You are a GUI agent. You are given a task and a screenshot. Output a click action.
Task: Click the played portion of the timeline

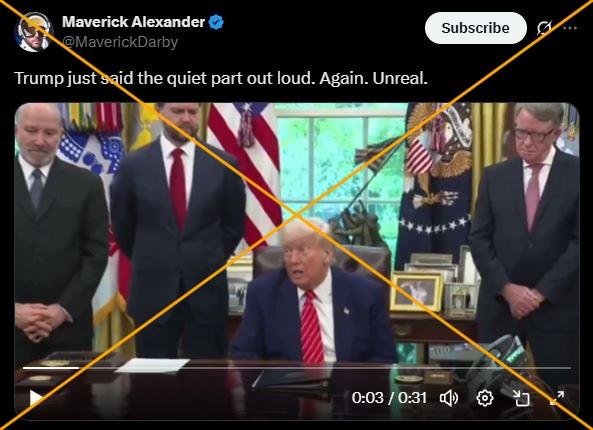point(51,368)
